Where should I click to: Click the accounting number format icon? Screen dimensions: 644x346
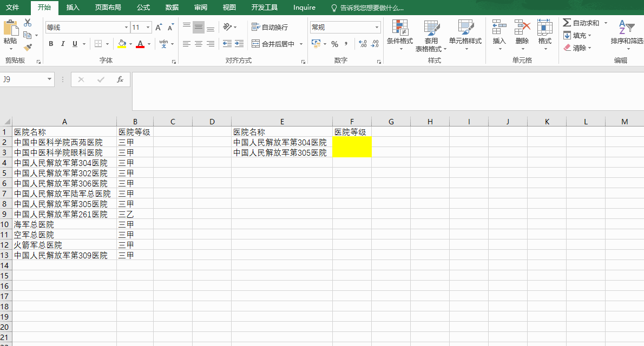point(316,43)
